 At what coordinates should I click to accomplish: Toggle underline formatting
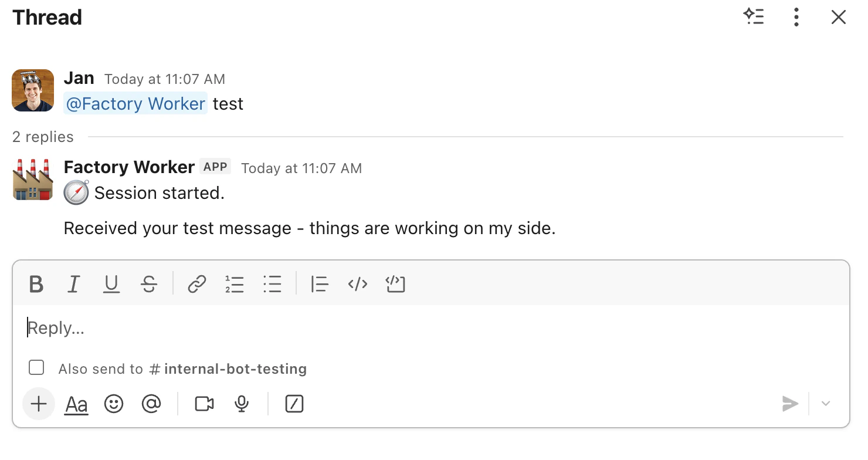tap(111, 285)
